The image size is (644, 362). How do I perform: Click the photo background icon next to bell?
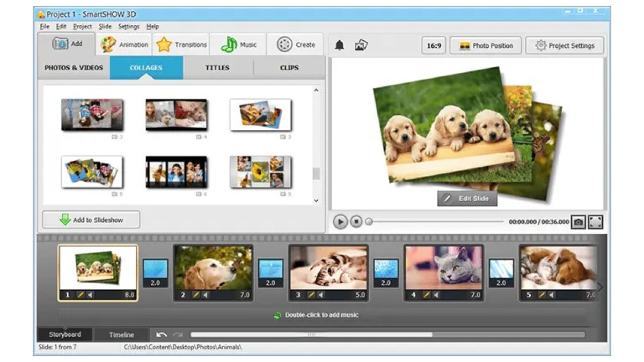(361, 46)
